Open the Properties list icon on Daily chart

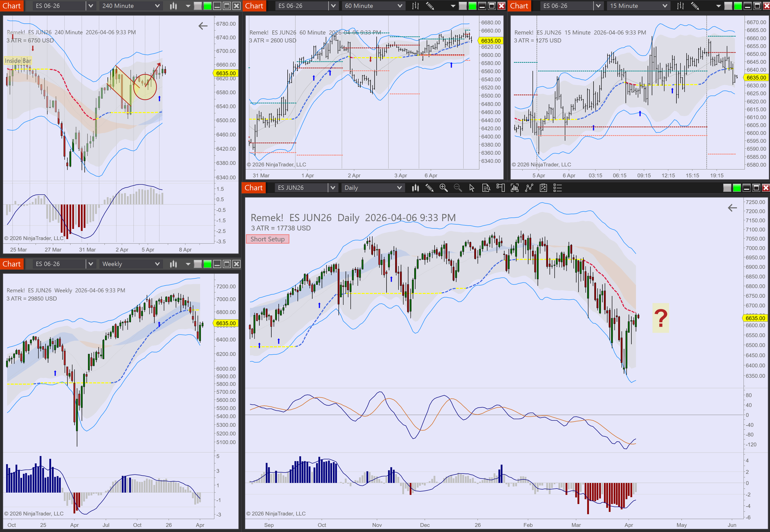point(557,188)
